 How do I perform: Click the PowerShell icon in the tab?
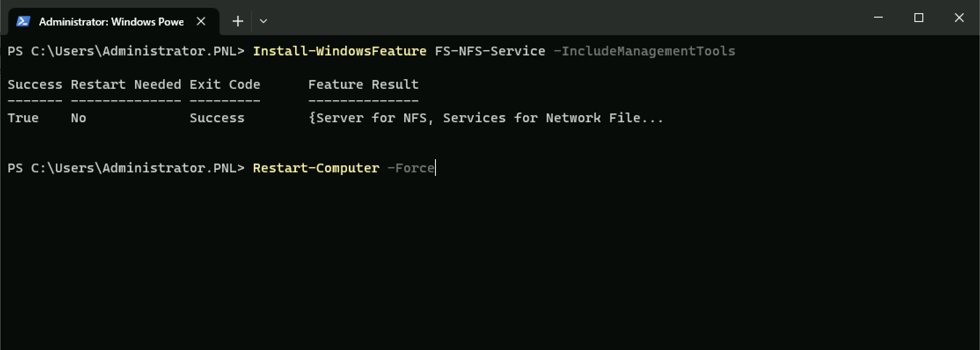[x=23, y=21]
